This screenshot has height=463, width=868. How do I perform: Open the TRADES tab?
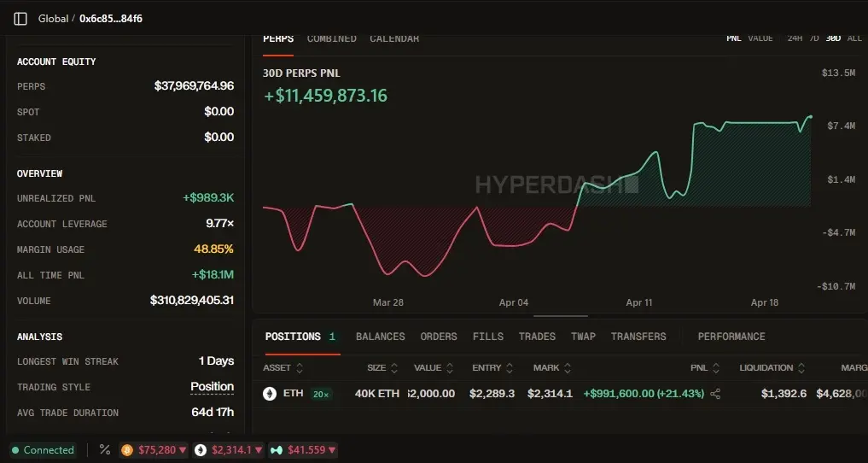tap(537, 337)
